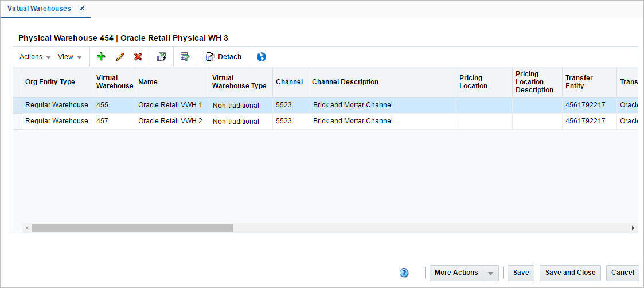Click the Query by Example filter icon
644x288 pixels.
(x=185, y=57)
